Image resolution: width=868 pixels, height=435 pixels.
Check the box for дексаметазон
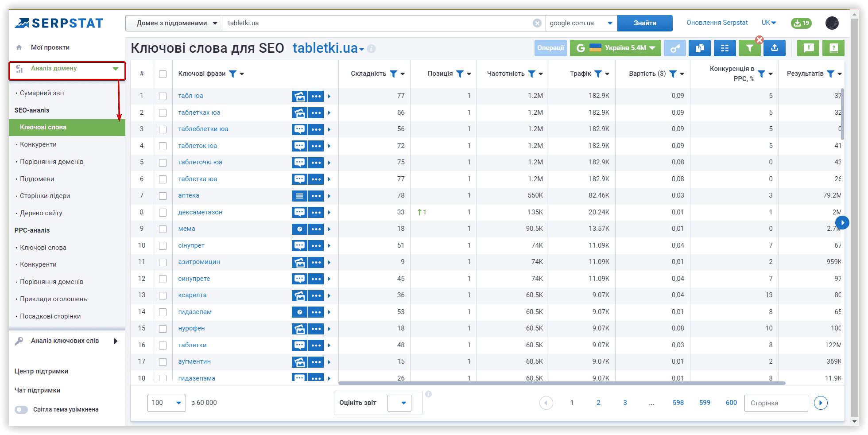point(163,213)
